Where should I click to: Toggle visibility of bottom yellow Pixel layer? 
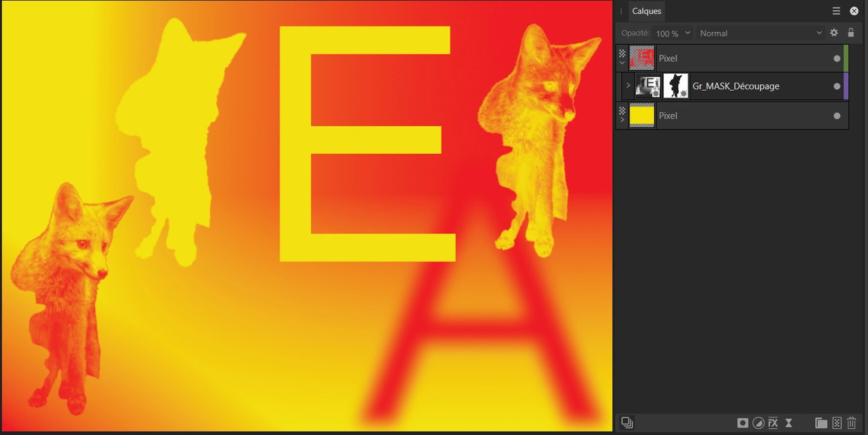coord(837,116)
